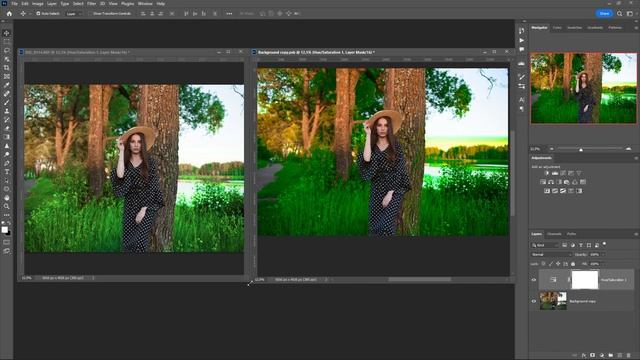Image resolution: width=640 pixels, height=360 pixels.
Task: Open Layers panel options menu
Action: [x=636, y=234]
